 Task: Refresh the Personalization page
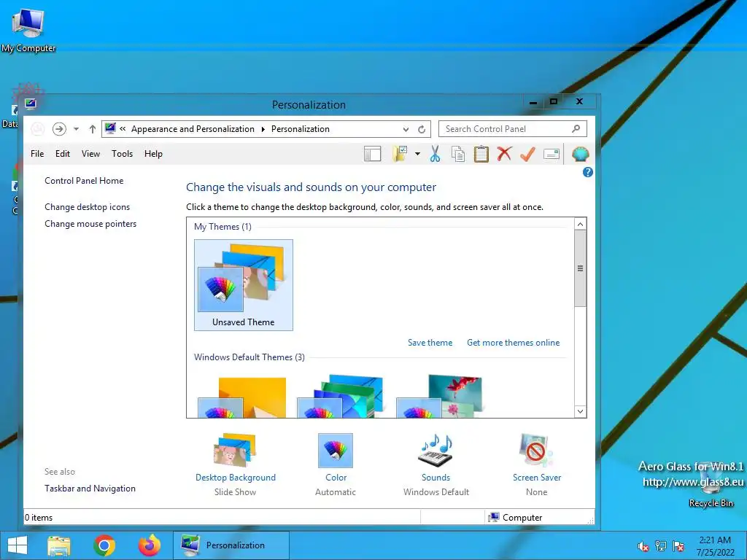click(x=422, y=129)
